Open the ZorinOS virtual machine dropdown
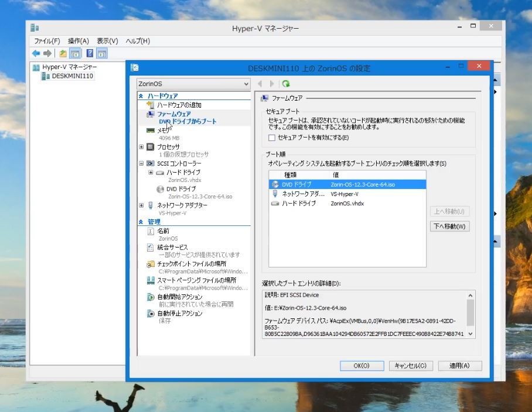532x412 pixels. [x=193, y=84]
